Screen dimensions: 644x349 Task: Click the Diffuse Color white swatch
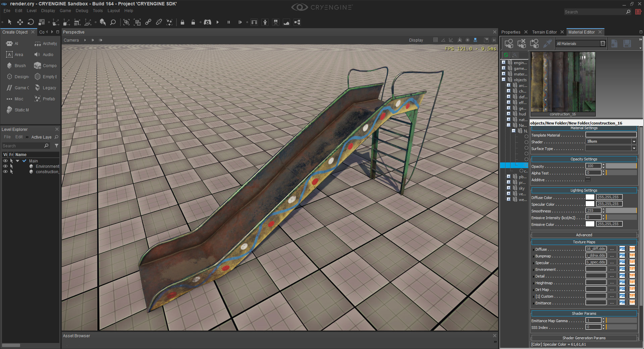(590, 197)
